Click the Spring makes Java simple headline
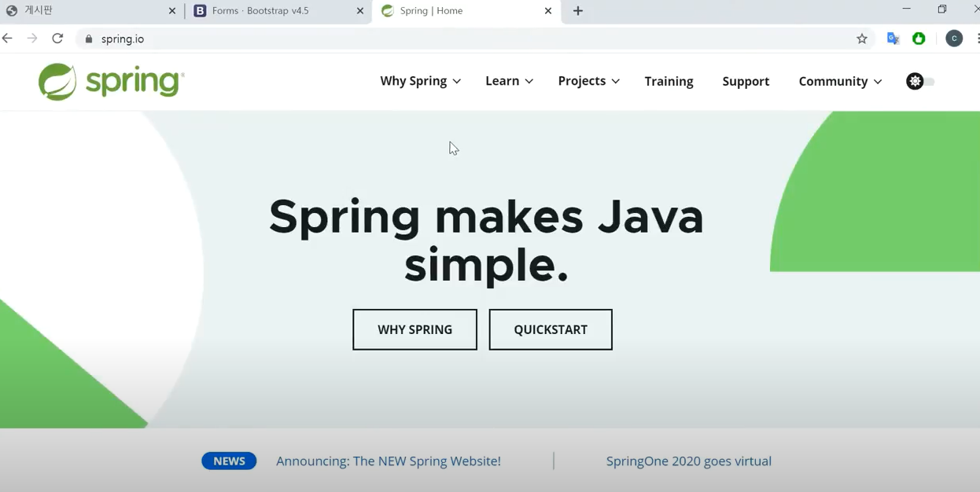 tap(486, 240)
